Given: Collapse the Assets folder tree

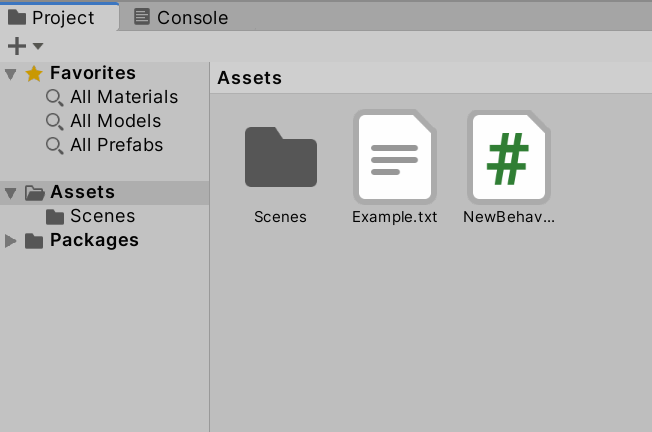Looking at the screenshot, I should click(x=11, y=193).
